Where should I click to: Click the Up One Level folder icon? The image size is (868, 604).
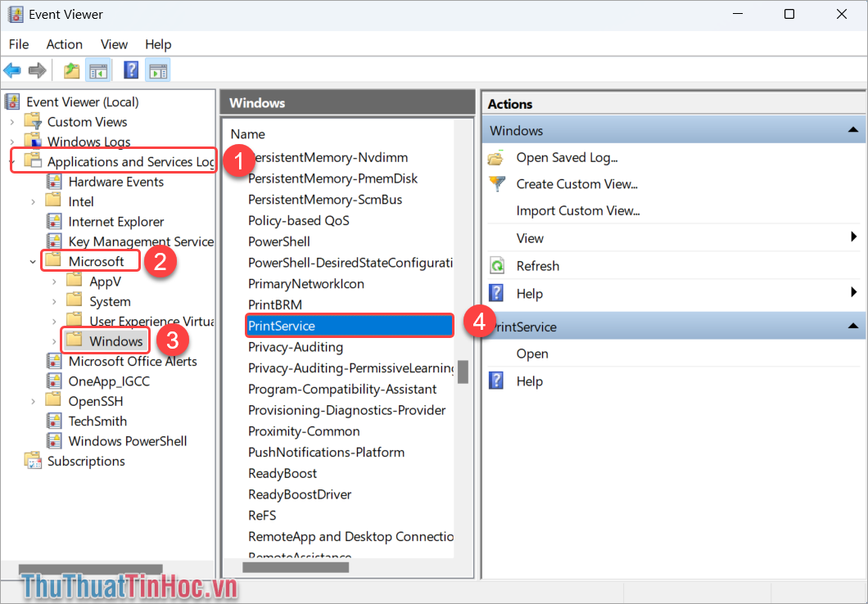(x=71, y=70)
